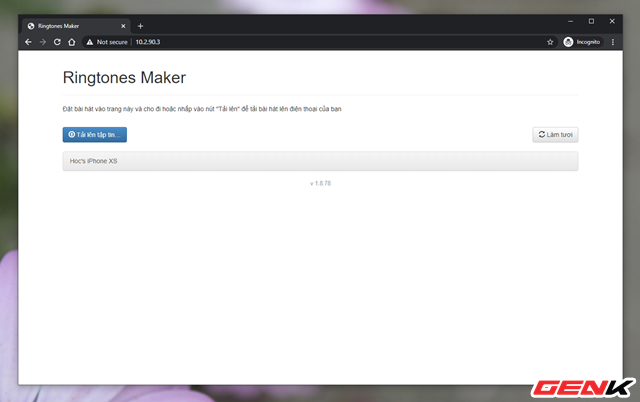The height and width of the screenshot is (402, 640).
Task: Click the version number v 1.0.78
Action: coord(320,183)
